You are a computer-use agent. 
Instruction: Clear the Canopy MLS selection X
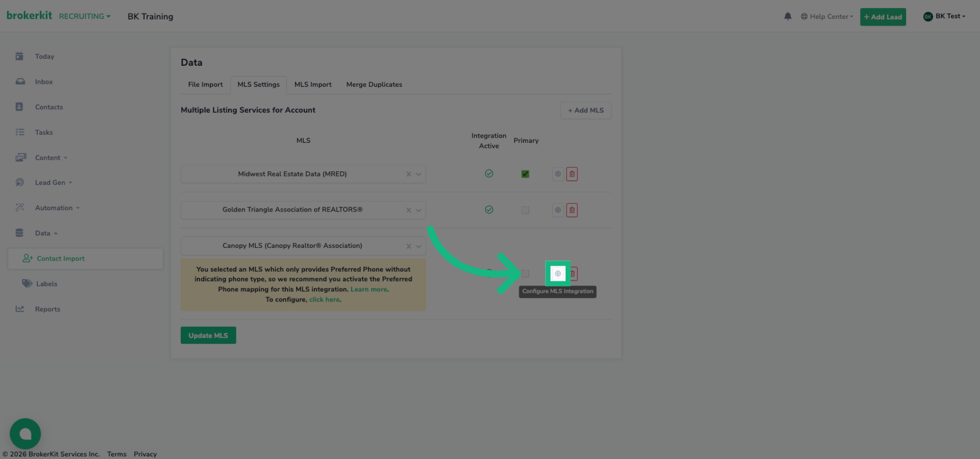tap(408, 246)
